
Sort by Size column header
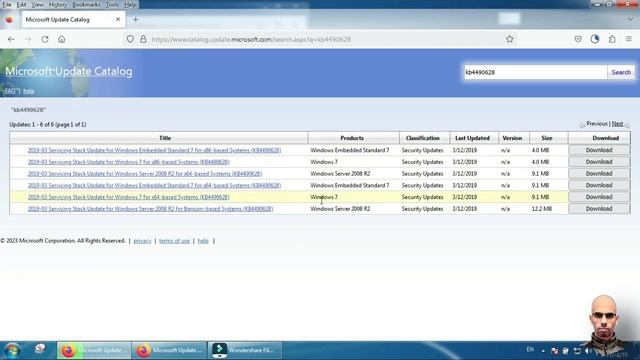(547, 138)
